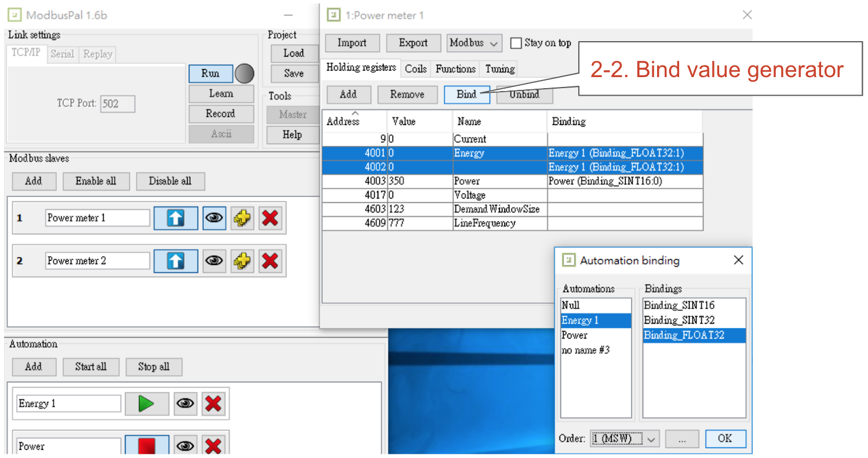Delete the Energy 1 automation
868x458 pixels.
point(213,404)
